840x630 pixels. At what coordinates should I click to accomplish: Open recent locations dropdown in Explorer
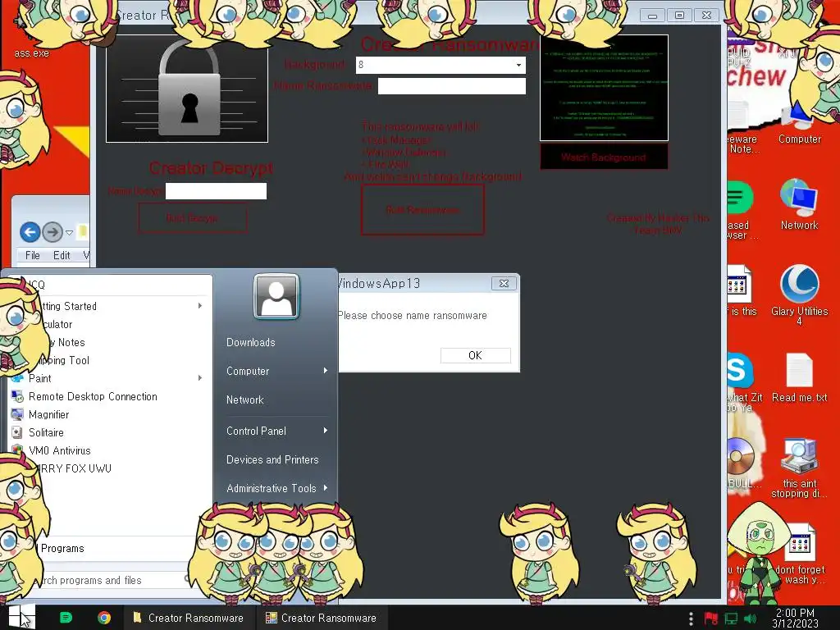click(x=69, y=232)
